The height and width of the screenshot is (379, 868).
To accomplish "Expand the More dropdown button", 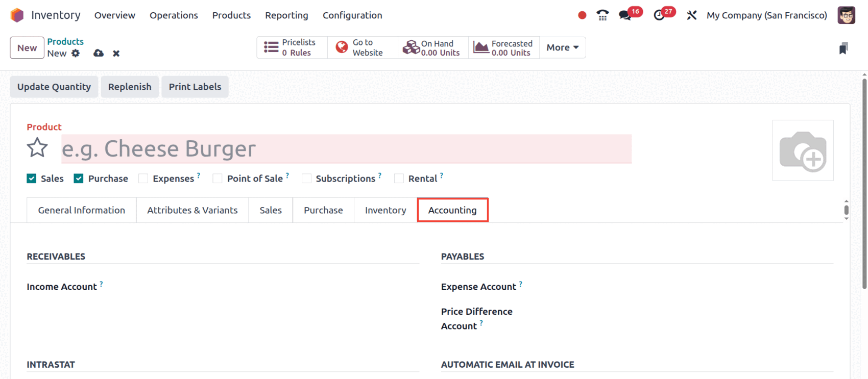I will [x=562, y=47].
